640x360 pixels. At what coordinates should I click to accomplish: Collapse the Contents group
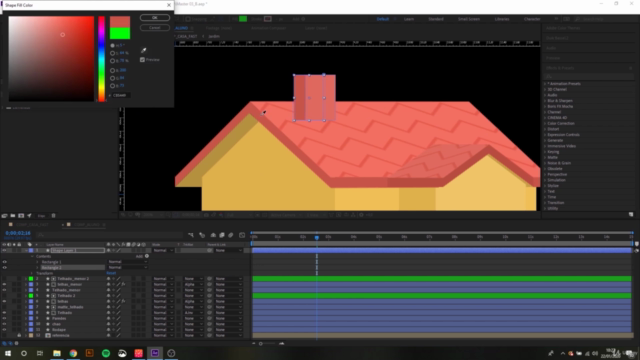[32, 256]
